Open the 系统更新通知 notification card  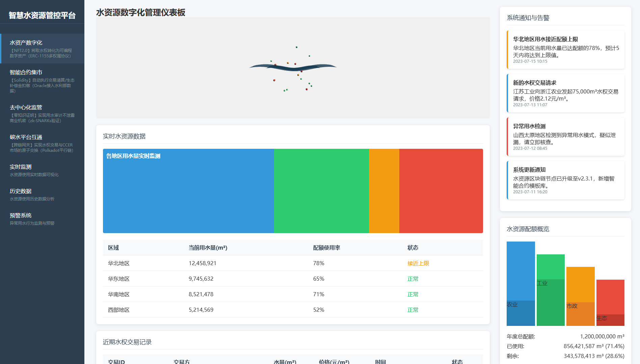pos(566,180)
